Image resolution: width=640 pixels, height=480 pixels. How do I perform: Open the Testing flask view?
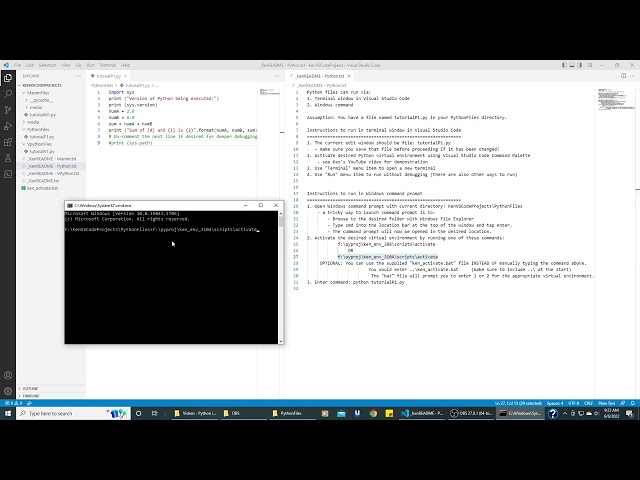click(x=8, y=158)
